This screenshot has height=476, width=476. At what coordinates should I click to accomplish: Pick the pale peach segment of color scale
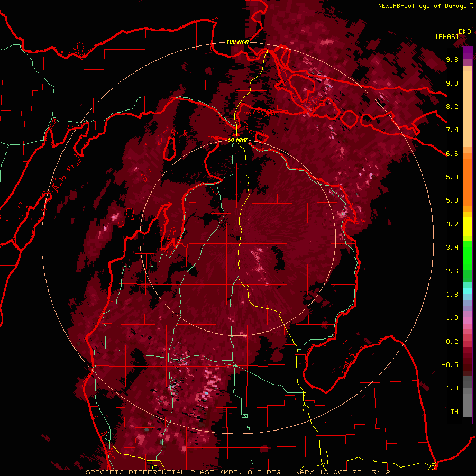tap(467, 108)
